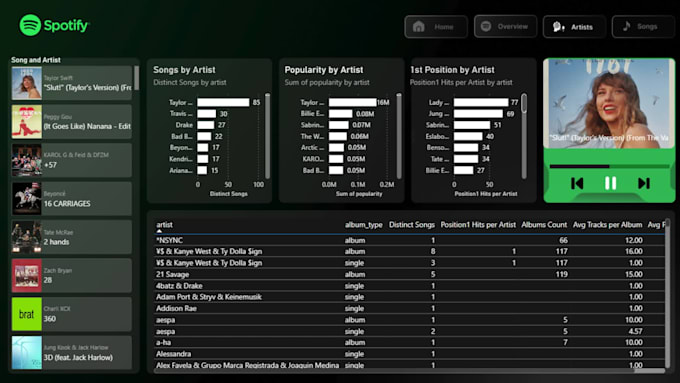Click the music note icon for Songs
680x383 pixels.
tap(626, 26)
